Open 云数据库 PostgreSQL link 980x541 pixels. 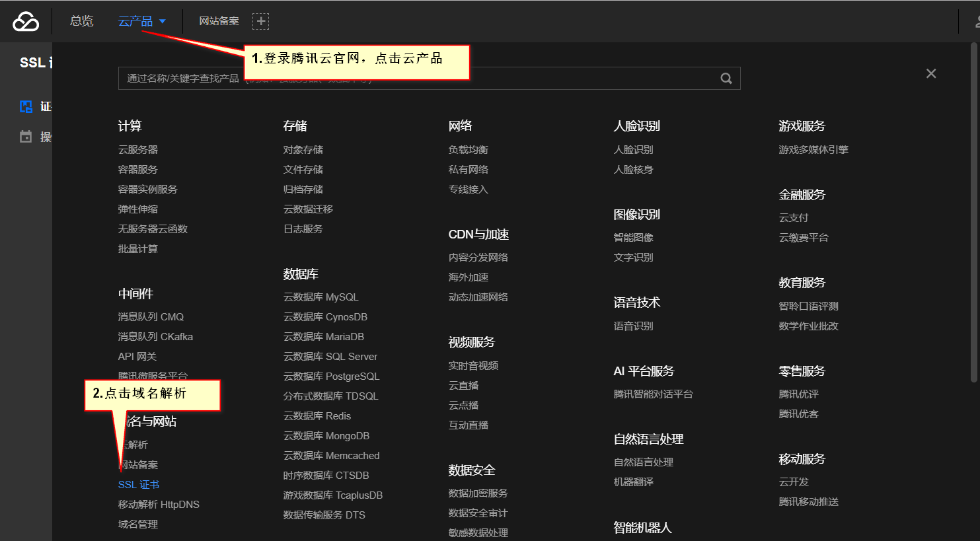331,377
